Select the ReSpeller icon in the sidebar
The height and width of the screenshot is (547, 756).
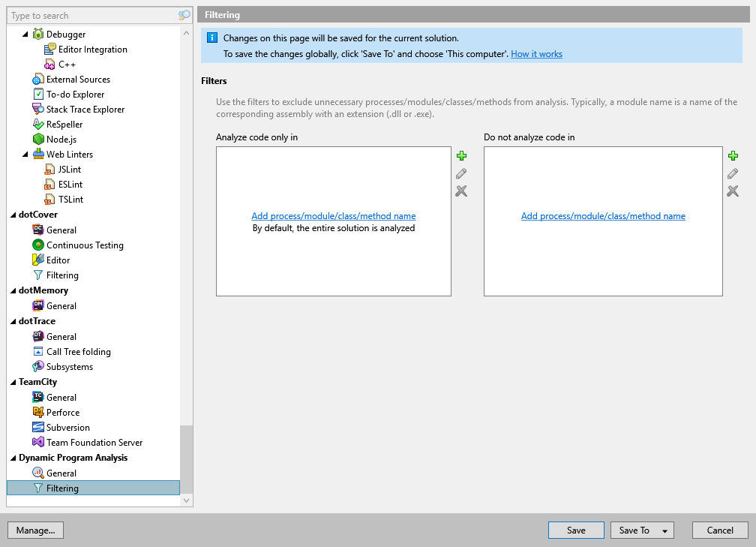39,124
